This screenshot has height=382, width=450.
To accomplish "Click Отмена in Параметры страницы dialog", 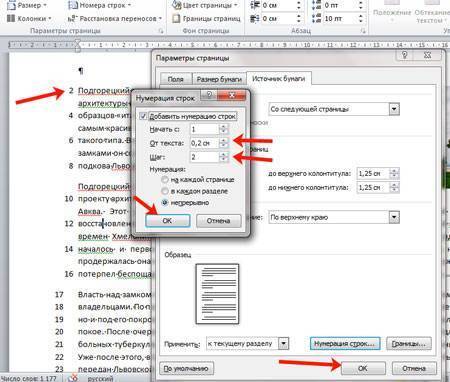I will tap(414, 368).
